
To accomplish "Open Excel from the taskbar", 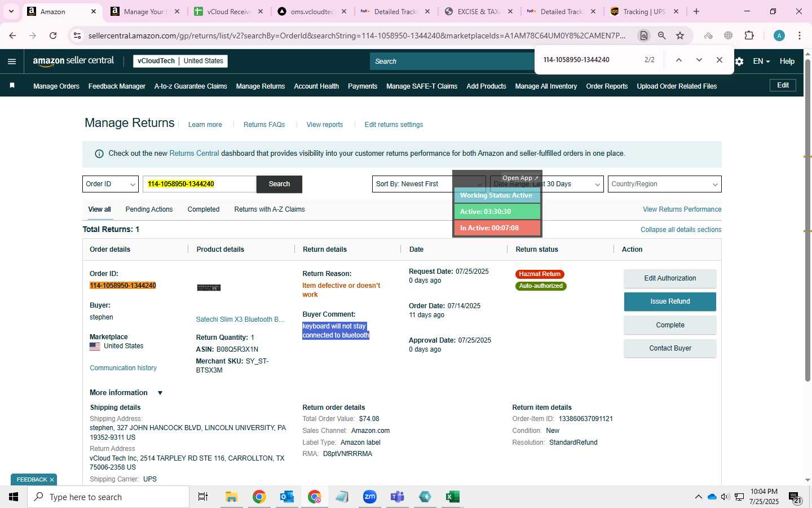I will coord(452,497).
